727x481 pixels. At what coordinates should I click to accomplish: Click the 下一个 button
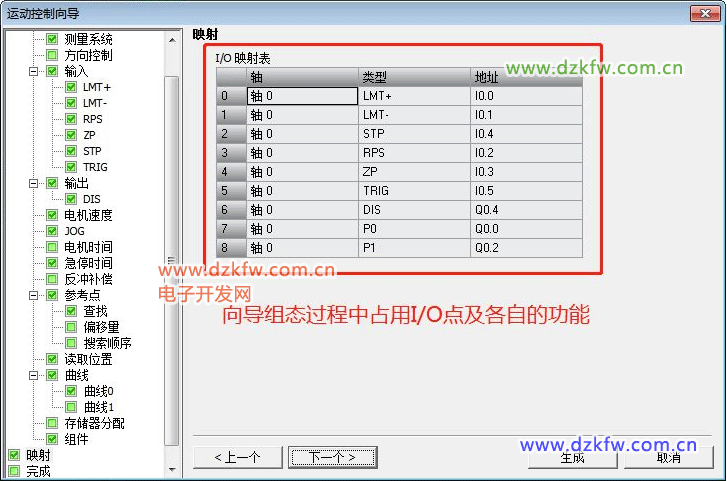click(x=333, y=457)
